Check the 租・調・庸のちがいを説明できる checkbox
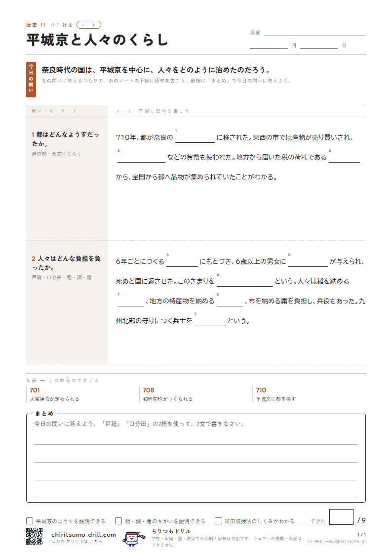 pyautogui.click(x=119, y=521)
